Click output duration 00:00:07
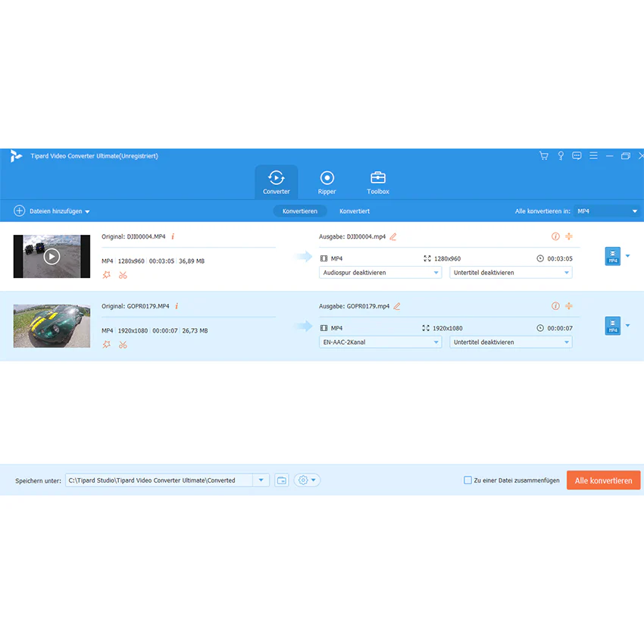Viewport: 644px width, 644px height. pyautogui.click(x=560, y=328)
